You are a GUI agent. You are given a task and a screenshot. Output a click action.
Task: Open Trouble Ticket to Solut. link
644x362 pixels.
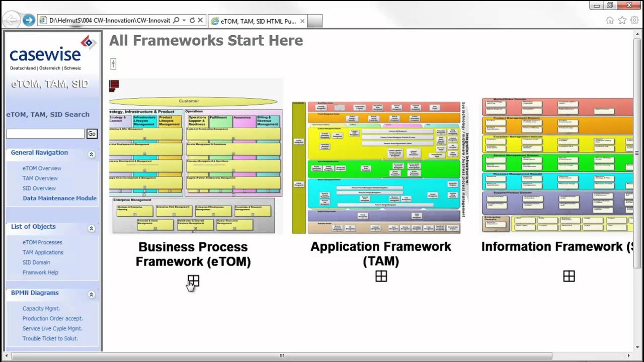50,339
